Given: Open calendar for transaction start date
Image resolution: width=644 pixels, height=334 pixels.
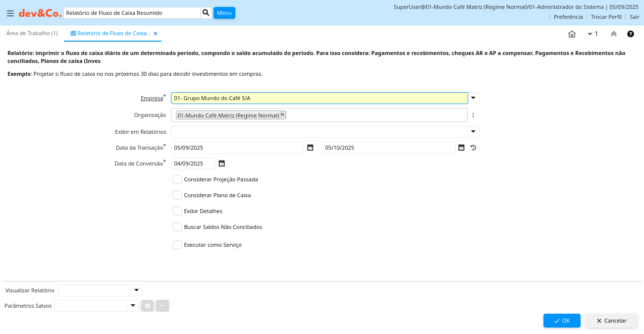Looking at the screenshot, I should click(310, 148).
